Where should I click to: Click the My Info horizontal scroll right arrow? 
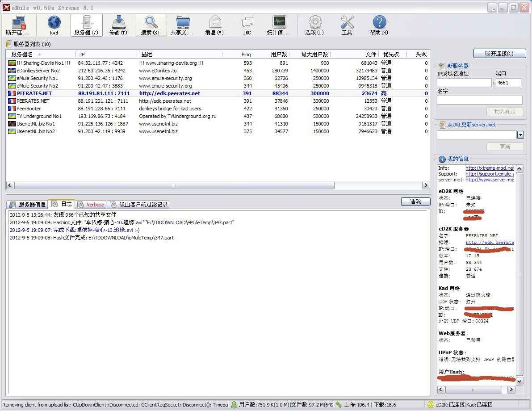511,390
